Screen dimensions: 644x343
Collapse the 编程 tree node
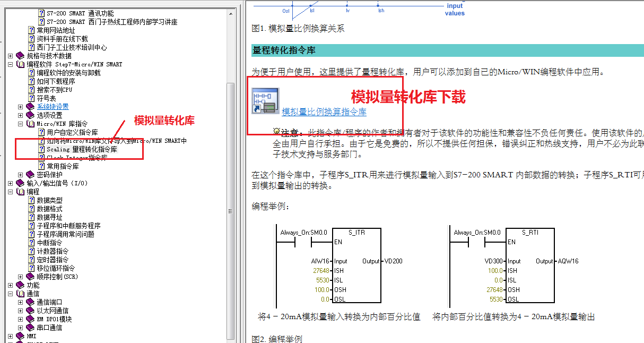(11, 192)
